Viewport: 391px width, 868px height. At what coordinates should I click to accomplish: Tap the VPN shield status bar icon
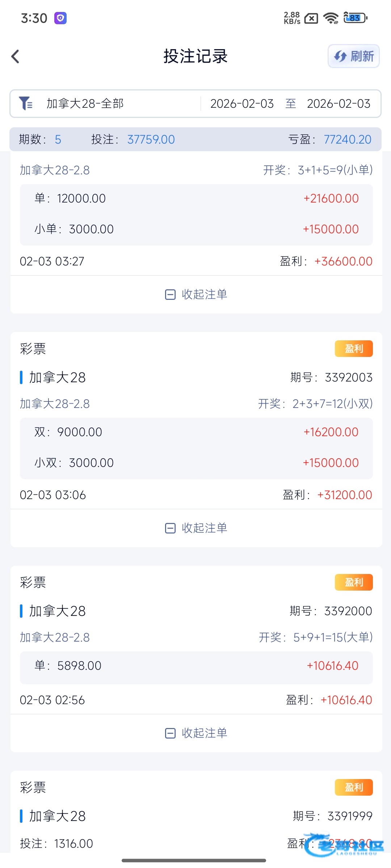pyautogui.click(x=60, y=18)
